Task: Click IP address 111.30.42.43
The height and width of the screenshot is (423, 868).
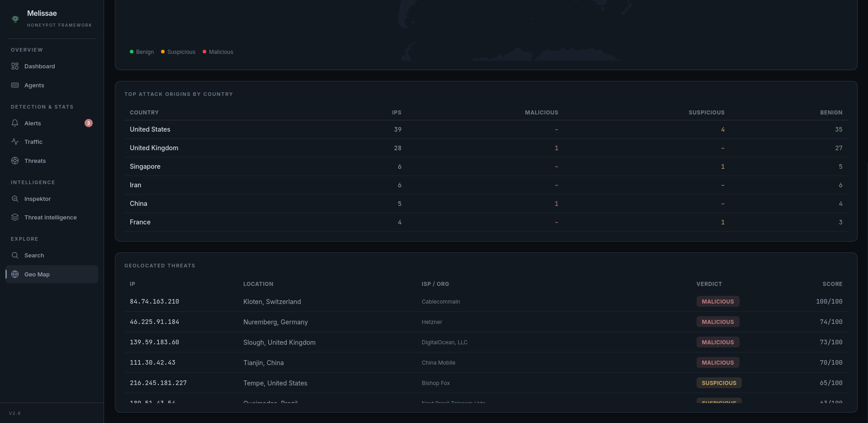Action: [x=152, y=362]
